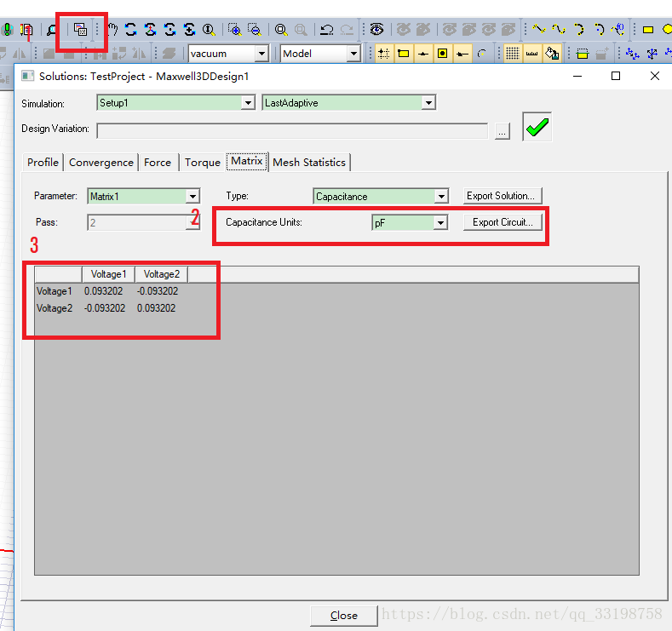Switch to the Convergence tab
672x631 pixels.
101,162
